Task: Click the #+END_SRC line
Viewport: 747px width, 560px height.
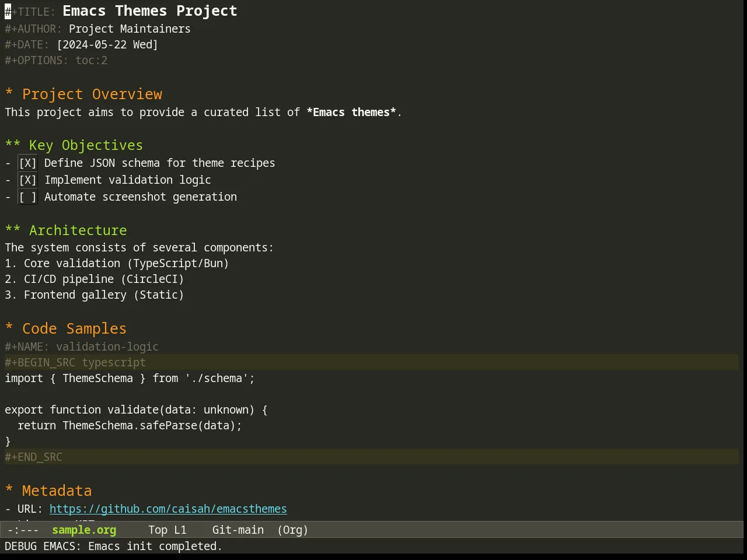Action: point(372,457)
